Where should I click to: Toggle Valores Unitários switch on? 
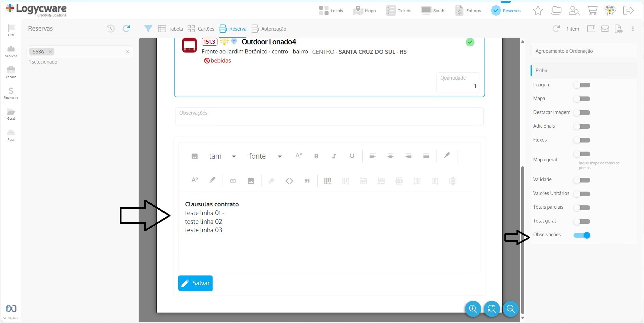(582, 194)
